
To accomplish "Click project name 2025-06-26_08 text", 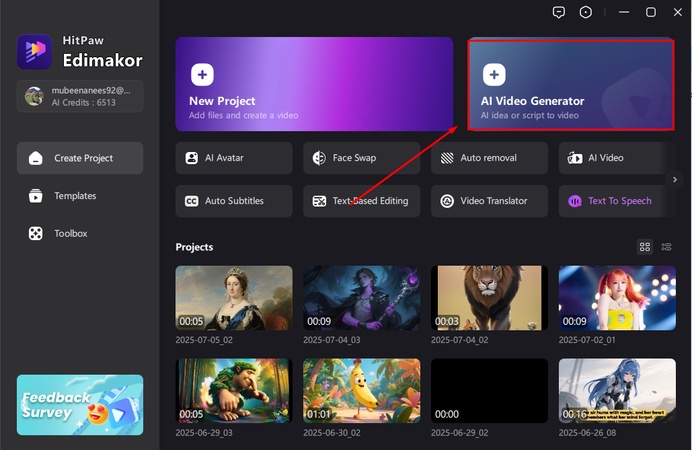I will [587, 433].
